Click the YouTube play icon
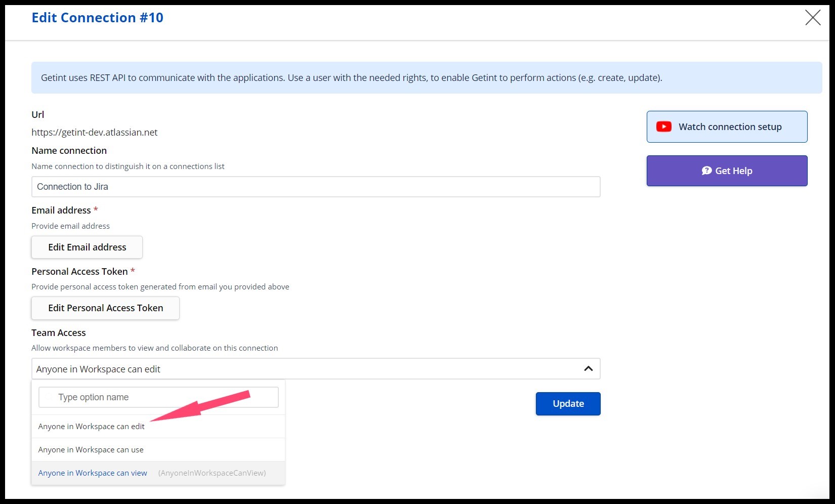 (663, 127)
